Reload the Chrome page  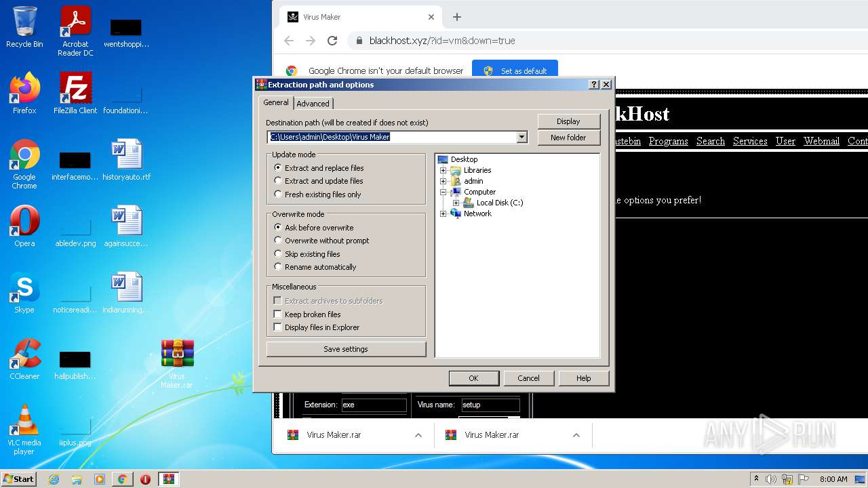pyautogui.click(x=332, y=41)
